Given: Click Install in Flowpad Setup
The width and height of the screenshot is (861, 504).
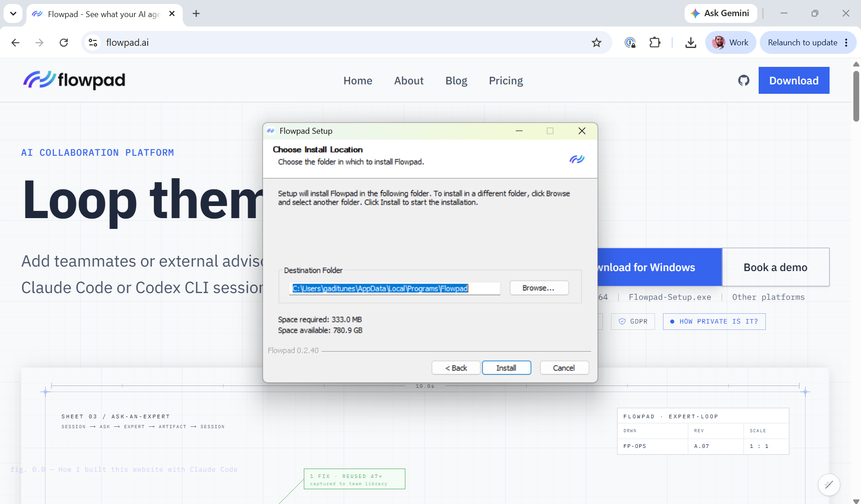Looking at the screenshot, I should tap(506, 368).
